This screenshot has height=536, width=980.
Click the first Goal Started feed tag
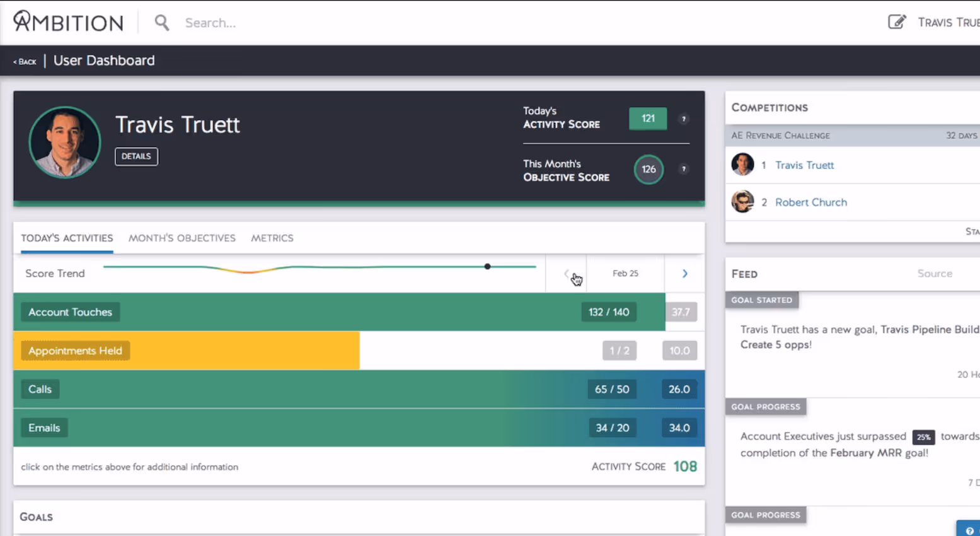pyautogui.click(x=762, y=300)
